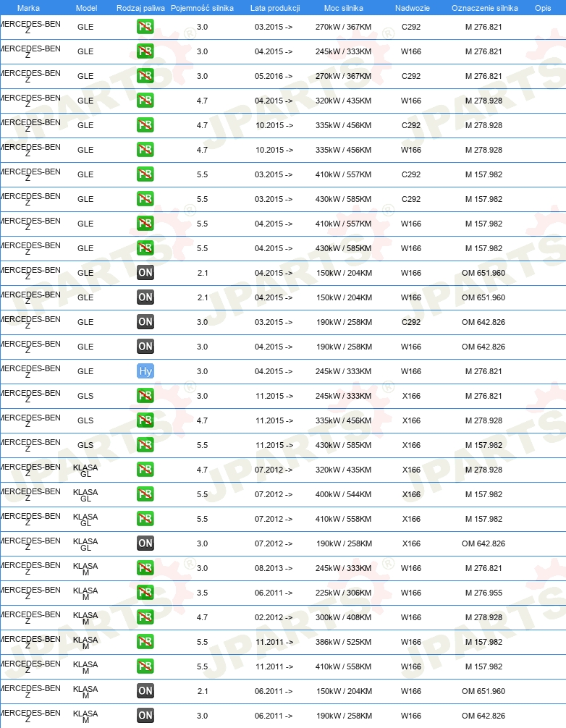
Task: Click KLASA M model cell in 3.5 row
Action: [85, 593]
